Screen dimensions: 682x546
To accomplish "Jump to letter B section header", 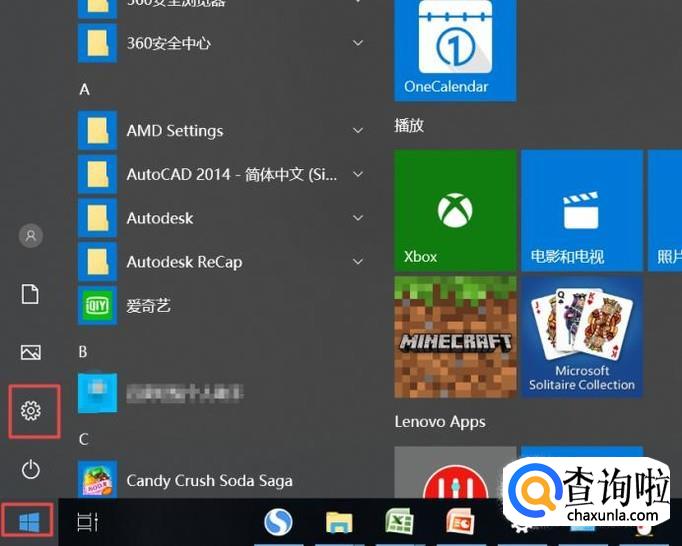I will pyautogui.click(x=83, y=352).
